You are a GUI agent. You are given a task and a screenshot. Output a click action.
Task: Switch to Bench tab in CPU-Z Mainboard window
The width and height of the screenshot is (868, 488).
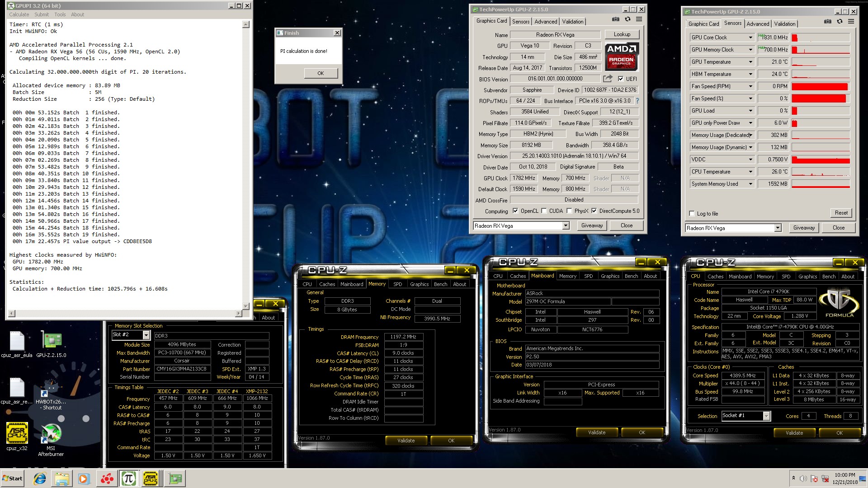coord(631,276)
